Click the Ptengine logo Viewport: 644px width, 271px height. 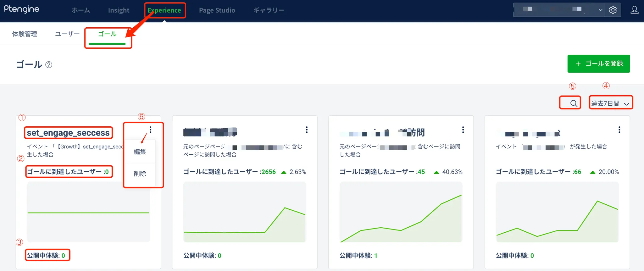[21, 9]
